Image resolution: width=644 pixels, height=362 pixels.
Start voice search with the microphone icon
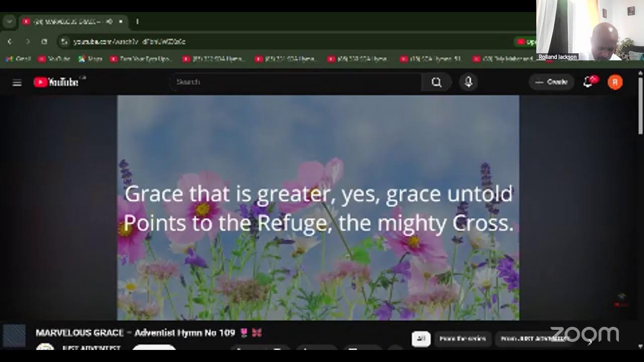pyautogui.click(x=468, y=82)
